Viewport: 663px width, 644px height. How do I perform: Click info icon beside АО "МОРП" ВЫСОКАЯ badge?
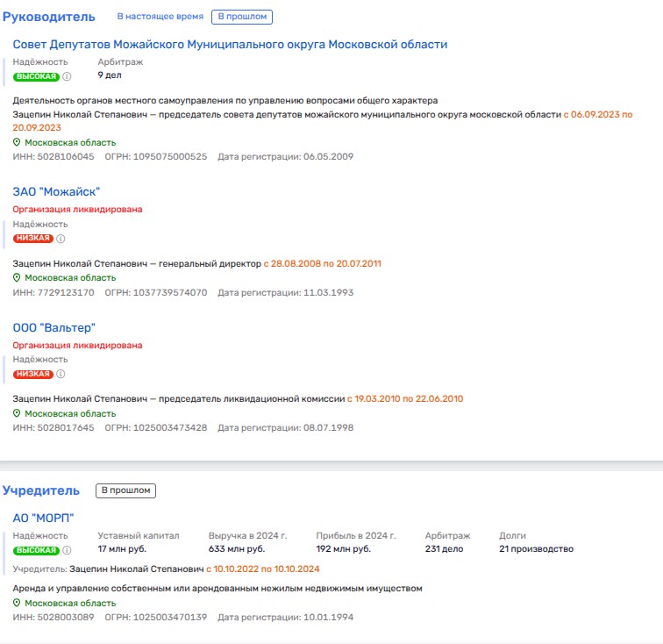[x=67, y=550]
